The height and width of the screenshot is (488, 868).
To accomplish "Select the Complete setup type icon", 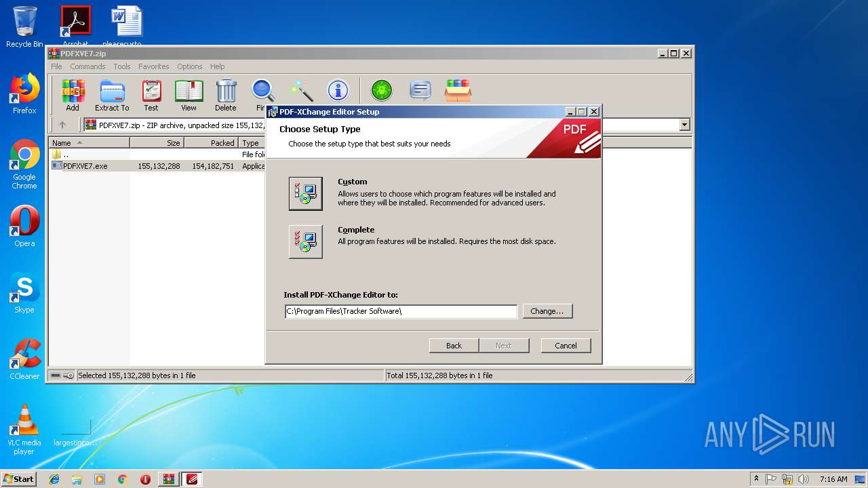I will pos(306,241).
